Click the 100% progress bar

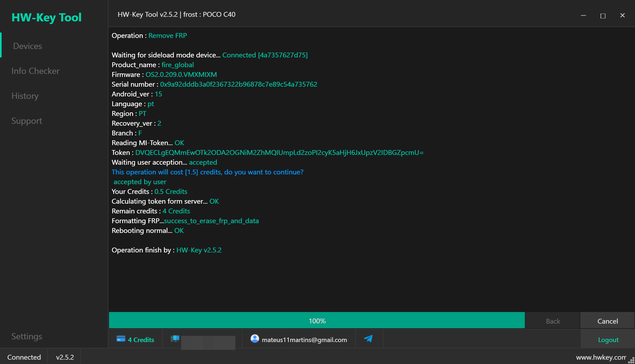coord(317,321)
